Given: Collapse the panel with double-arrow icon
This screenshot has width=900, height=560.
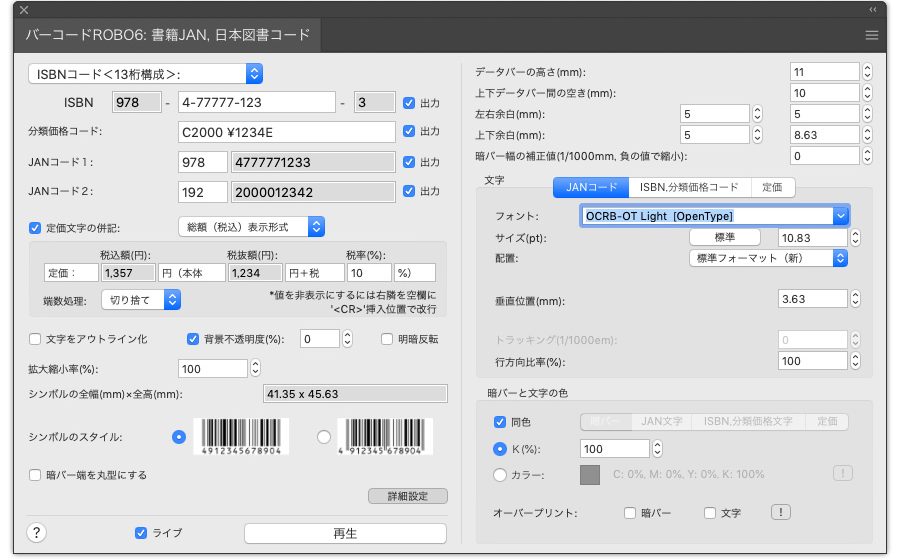Looking at the screenshot, I should [x=872, y=9].
